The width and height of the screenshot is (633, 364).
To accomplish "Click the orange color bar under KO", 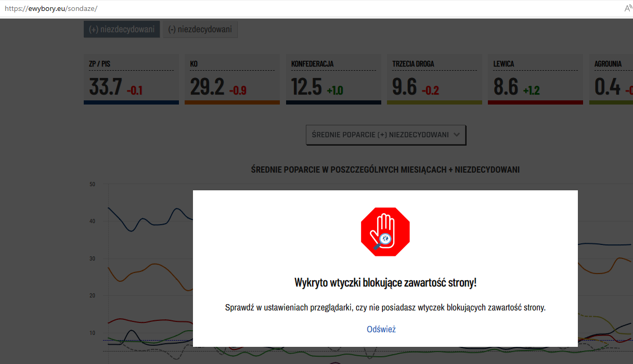I will click(x=232, y=102).
